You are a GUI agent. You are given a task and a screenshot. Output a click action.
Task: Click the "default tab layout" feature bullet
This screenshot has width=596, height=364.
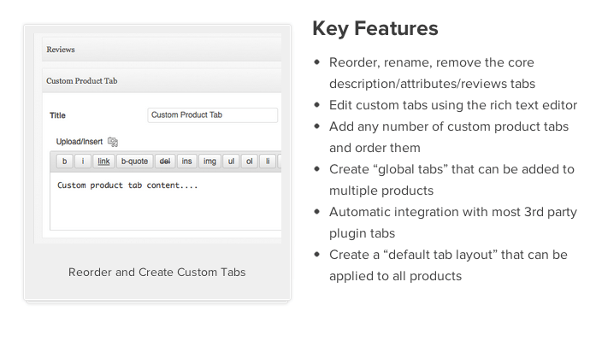click(448, 265)
